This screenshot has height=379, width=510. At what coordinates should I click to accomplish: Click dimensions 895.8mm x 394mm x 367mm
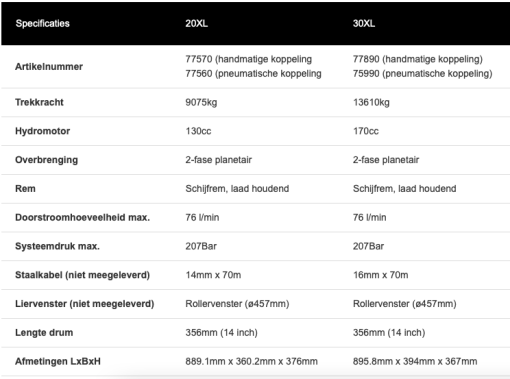pos(415,361)
